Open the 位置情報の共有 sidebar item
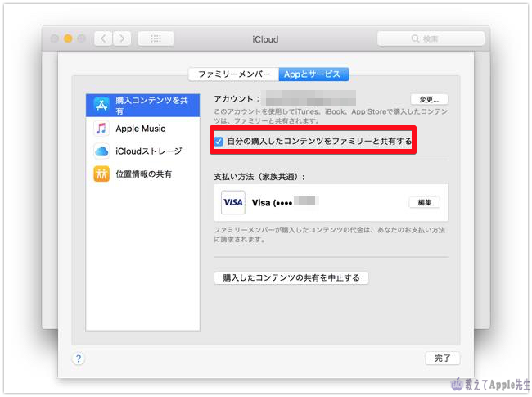The image size is (532, 397). [143, 174]
